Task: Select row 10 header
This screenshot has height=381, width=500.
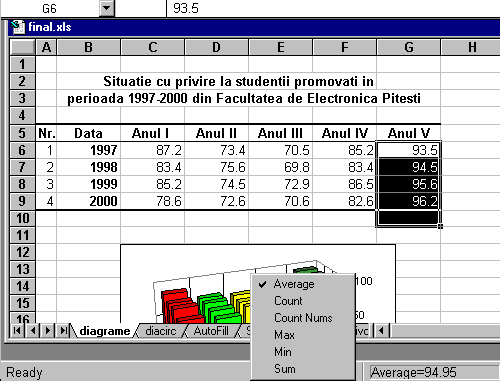Action: (22, 218)
